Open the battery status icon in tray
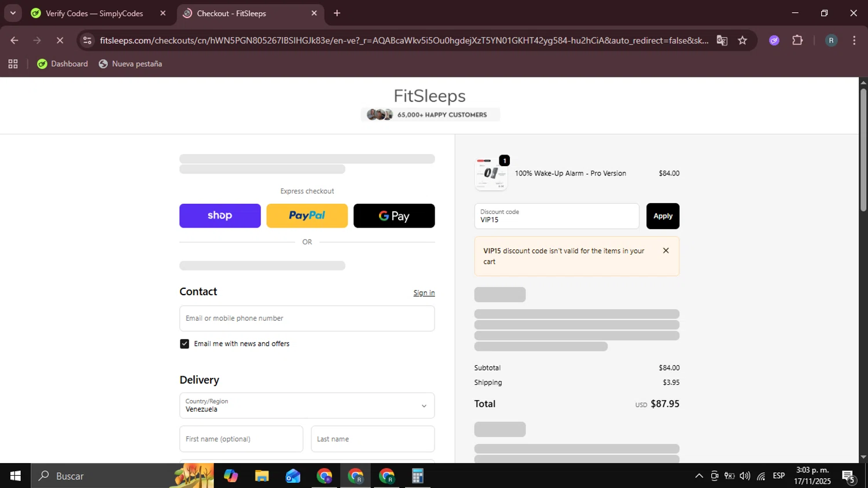This screenshot has width=868, height=488. click(730, 476)
